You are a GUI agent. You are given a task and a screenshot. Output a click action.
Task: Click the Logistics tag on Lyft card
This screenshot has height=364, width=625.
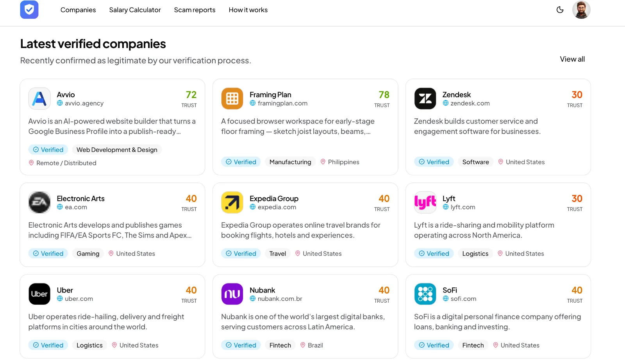pyautogui.click(x=475, y=253)
